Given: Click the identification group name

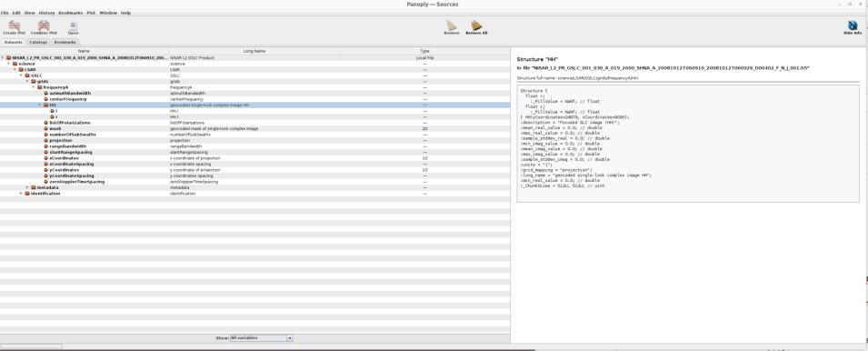Looking at the screenshot, I should [x=45, y=194].
